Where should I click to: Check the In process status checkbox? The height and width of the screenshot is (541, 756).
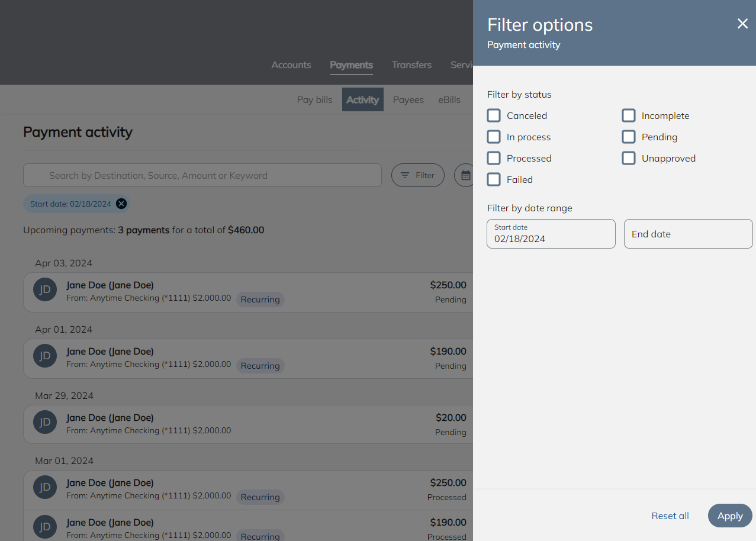(494, 137)
